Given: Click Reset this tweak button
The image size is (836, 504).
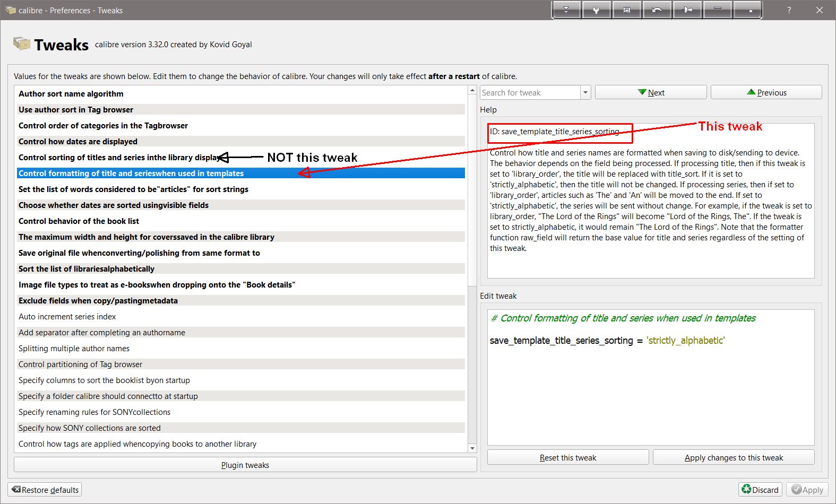Looking at the screenshot, I should (568, 457).
